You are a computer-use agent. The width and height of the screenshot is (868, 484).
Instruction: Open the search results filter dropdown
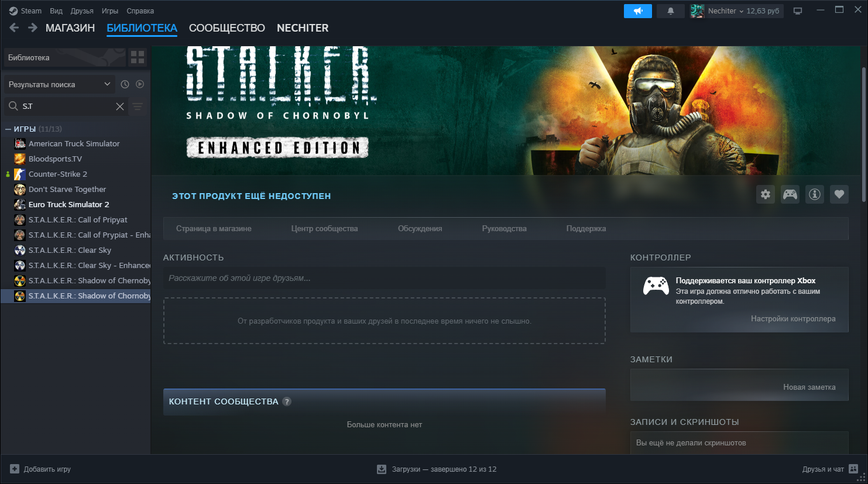click(x=59, y=84)
